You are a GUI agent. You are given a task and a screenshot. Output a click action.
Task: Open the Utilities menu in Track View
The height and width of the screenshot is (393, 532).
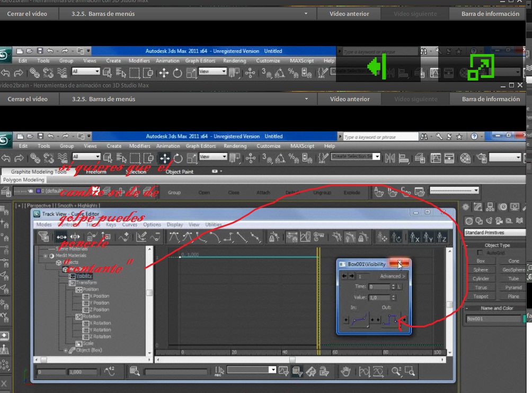point(214,225)
